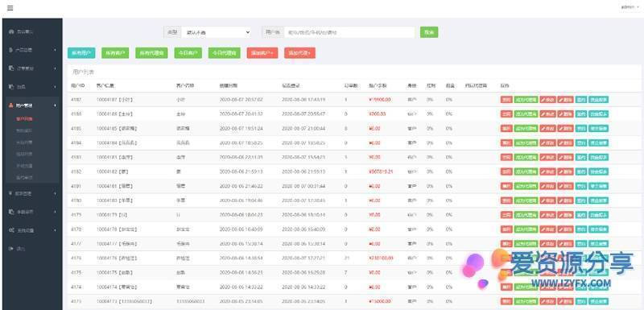Click the first pencil button in row 4178
Screen dimensions: 644x310
click(x=547, y=229)
